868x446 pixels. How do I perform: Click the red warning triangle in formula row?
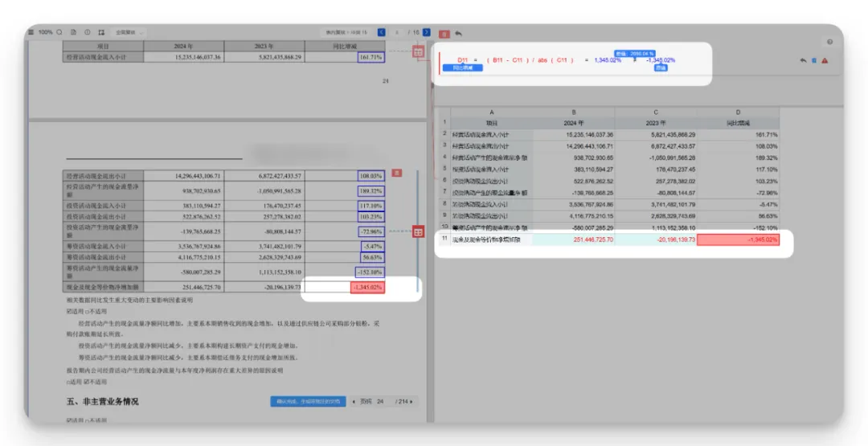(825, 60)
